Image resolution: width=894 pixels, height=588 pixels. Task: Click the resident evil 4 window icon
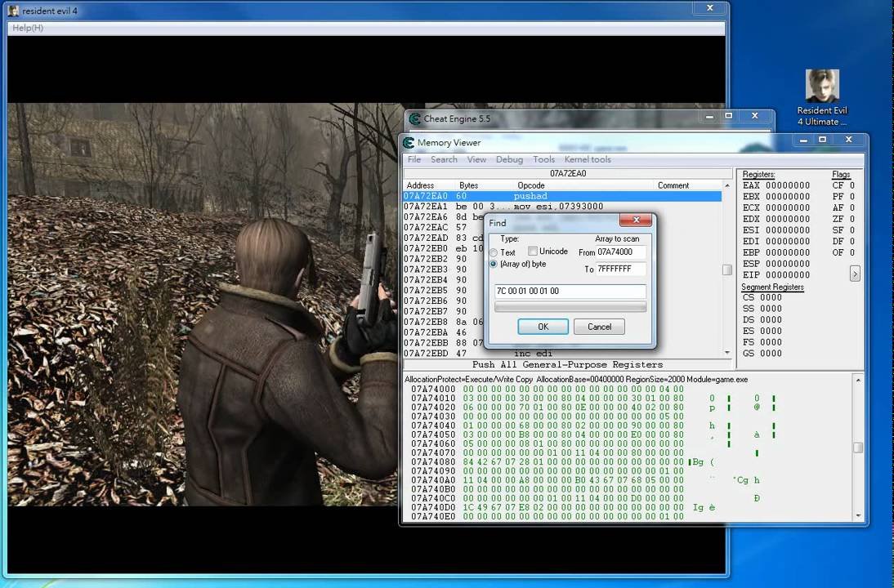click(13, 11)
